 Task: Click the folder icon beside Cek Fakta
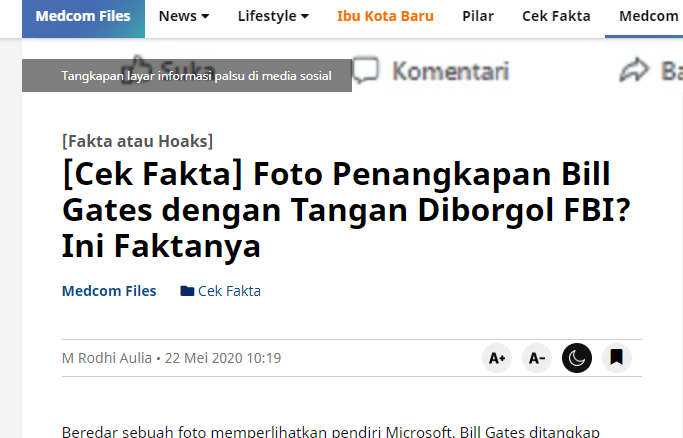(187, 291)
